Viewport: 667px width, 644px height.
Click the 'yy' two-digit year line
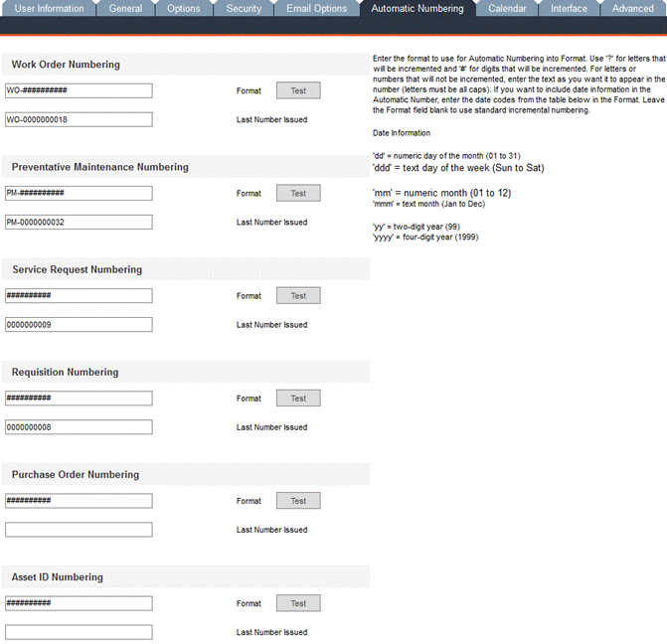pos(417,227)
